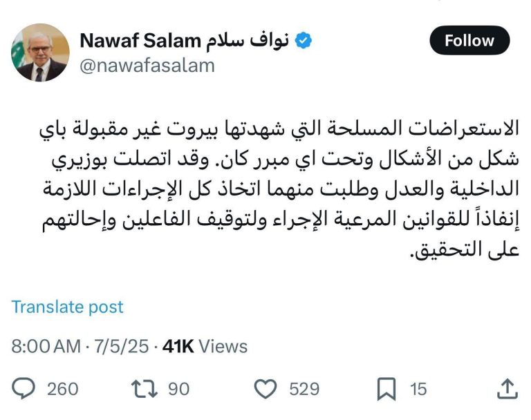Screen dimensions: 531x420
Task: Click the 260 replies count
Action: [x=63, y=389]
